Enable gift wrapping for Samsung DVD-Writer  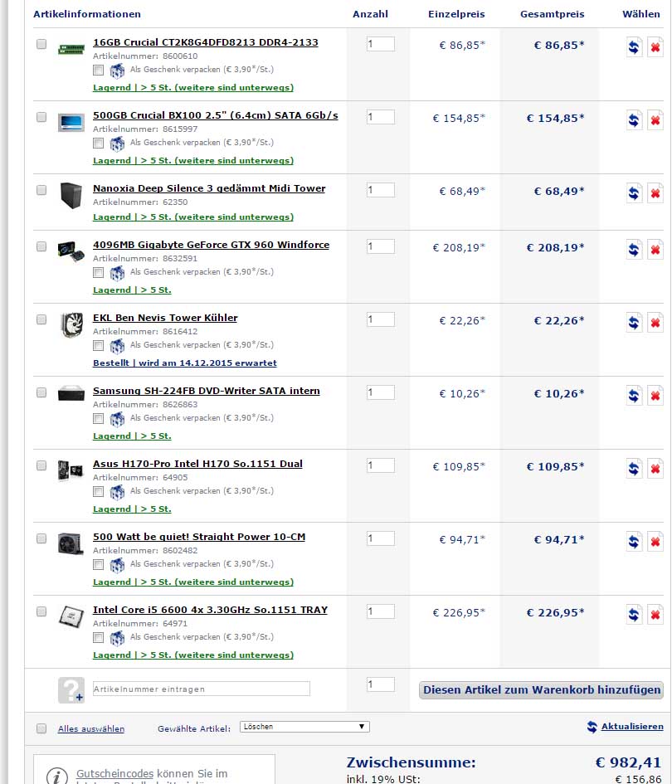[99, 418]
